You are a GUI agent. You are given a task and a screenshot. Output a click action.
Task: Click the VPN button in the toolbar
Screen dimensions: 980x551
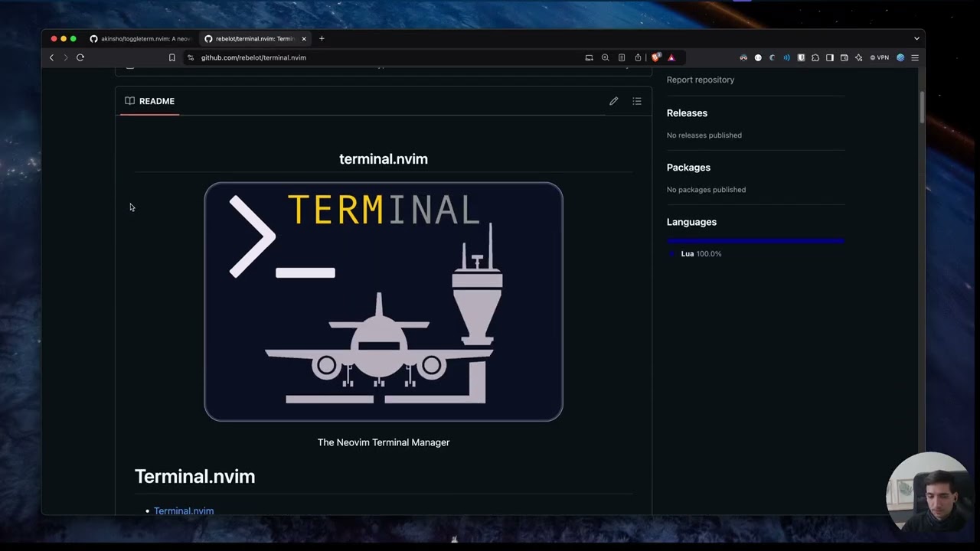(x=880, y=57)
